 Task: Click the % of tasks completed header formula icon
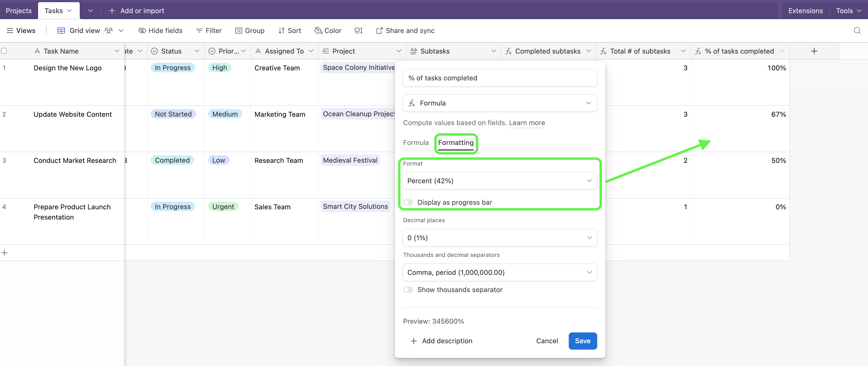click(x=698, y=51)
